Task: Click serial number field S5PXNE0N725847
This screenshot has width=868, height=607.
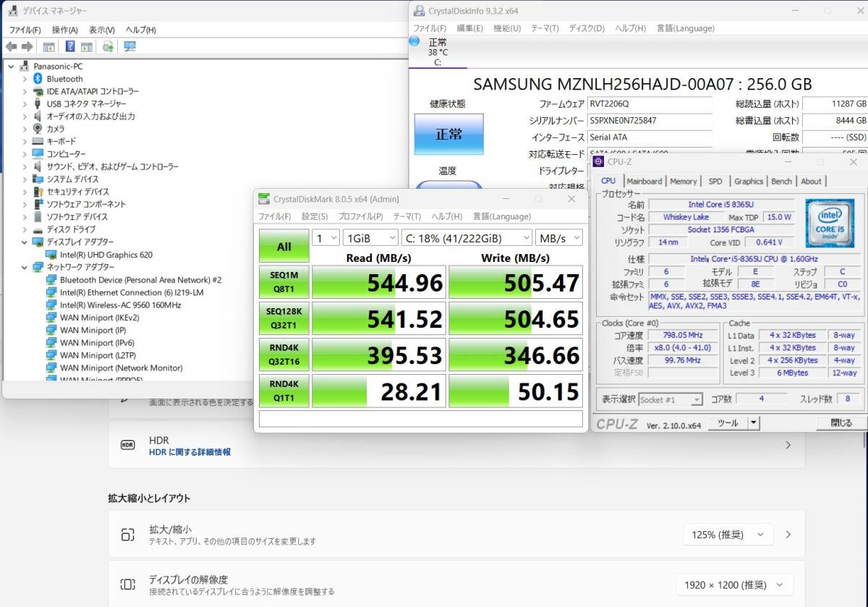Action: coord(649,120)
